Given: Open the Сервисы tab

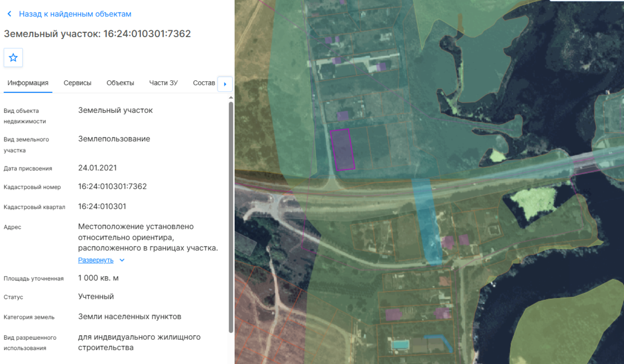Looking at the screenshot, I should [77, 83].
